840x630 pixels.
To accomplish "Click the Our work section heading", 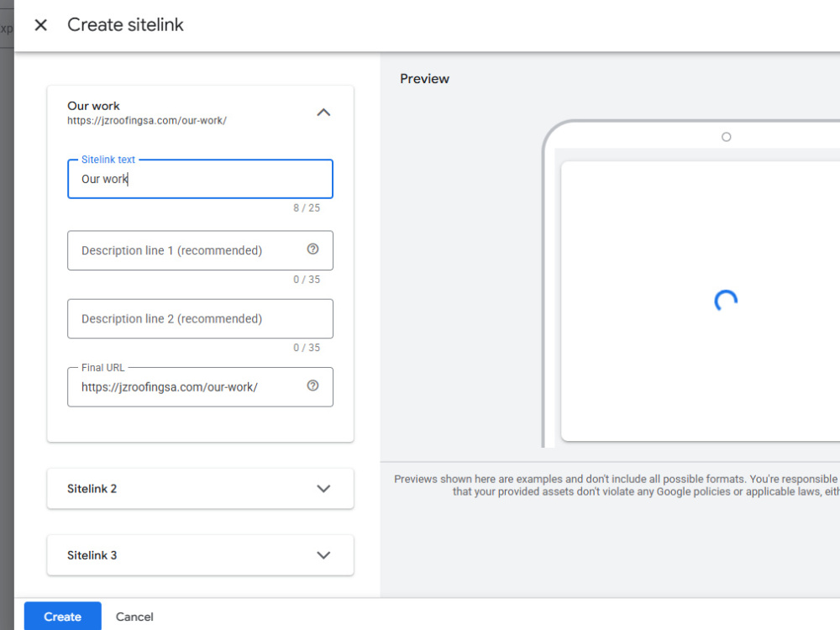I will pyautogui.click(x=93, y=106).
